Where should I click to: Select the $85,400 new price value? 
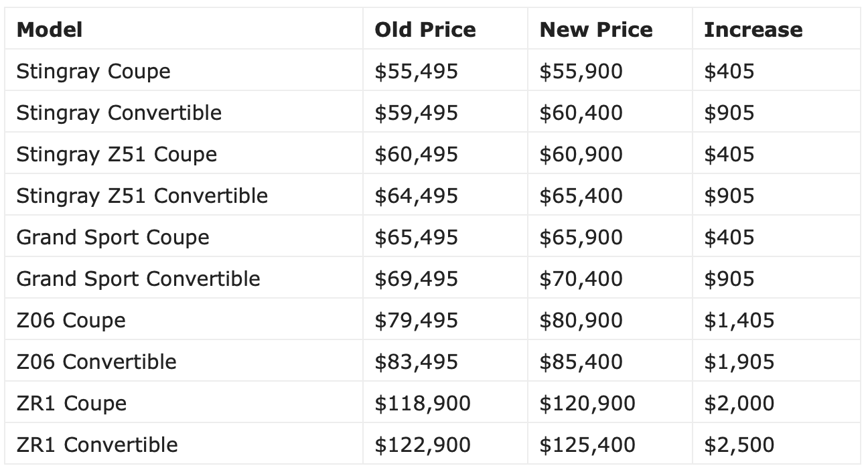click(x=581, y=362)
